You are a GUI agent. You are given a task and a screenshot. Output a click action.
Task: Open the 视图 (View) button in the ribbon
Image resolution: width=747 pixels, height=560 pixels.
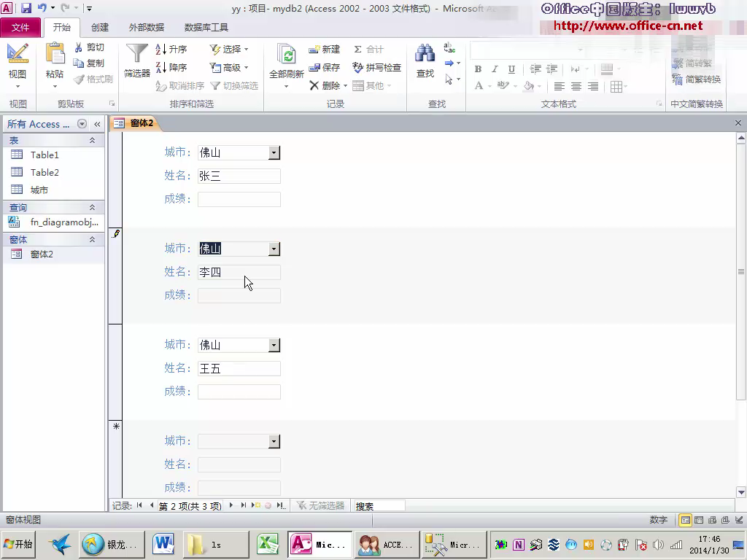pos(18,66)
